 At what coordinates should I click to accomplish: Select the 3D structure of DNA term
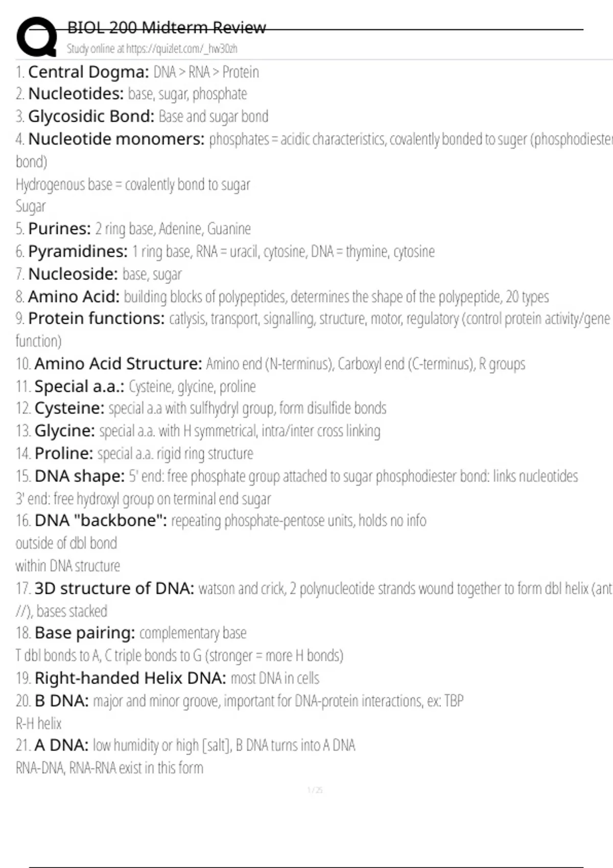(114, 588)
